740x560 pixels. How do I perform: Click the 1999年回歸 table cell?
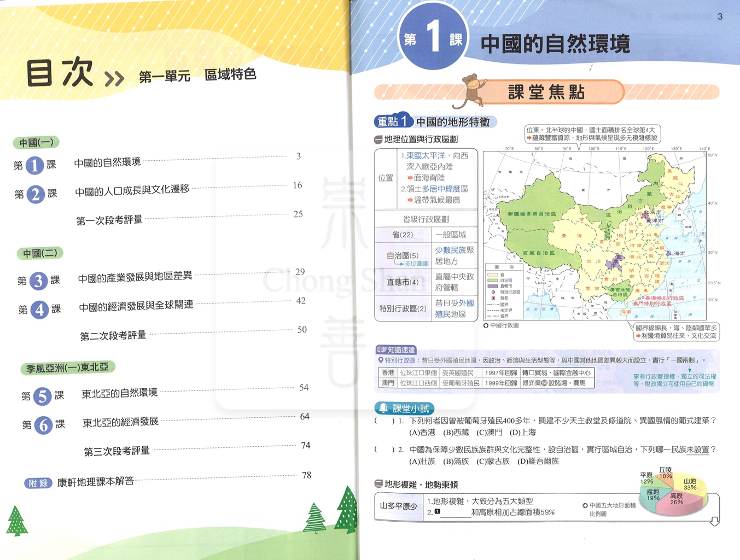pos(501,383)
